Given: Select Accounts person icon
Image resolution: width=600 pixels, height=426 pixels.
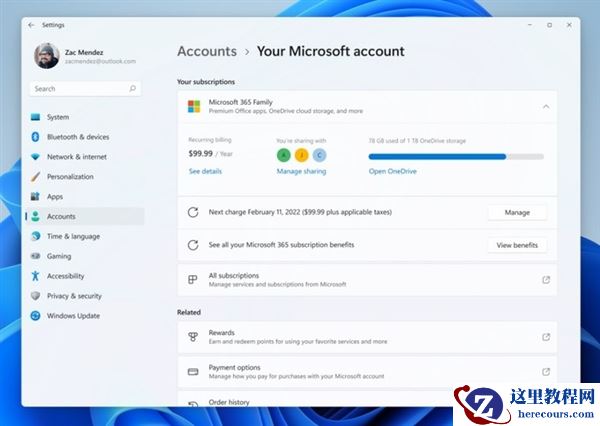Looking at the screenshot, I should (x=35, y=217).
